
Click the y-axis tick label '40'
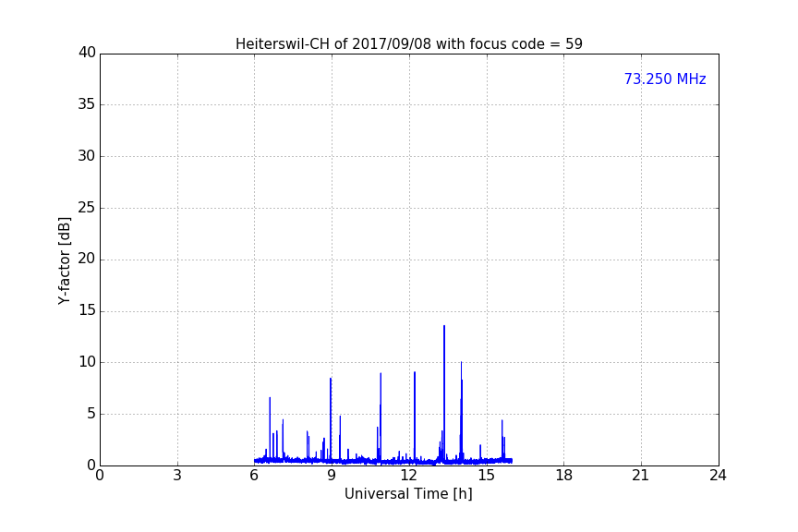click(x=87, y=53)
